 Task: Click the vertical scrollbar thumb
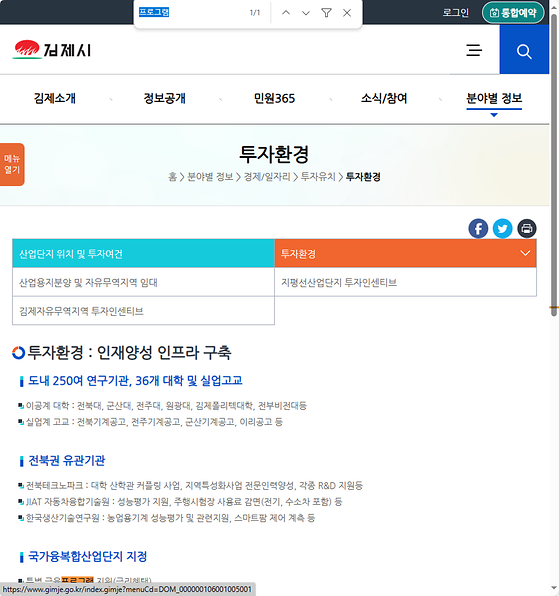pos(554,165)
